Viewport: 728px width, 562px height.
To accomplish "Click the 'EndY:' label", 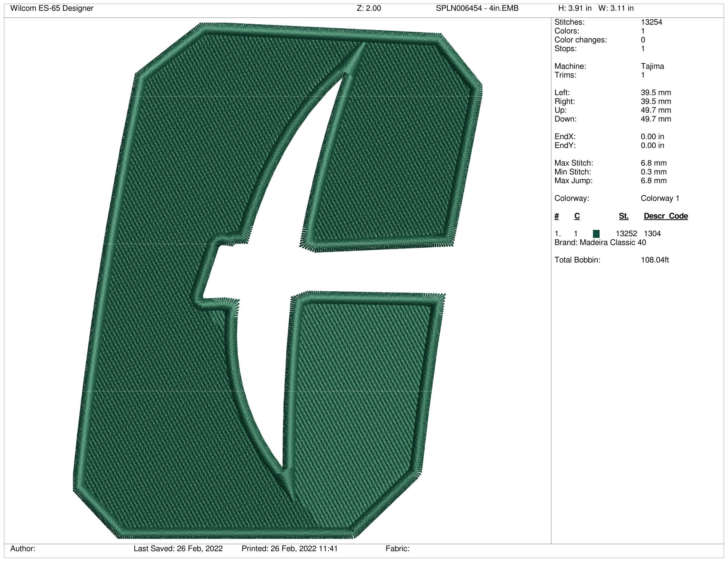I will [x=565, y=145].
